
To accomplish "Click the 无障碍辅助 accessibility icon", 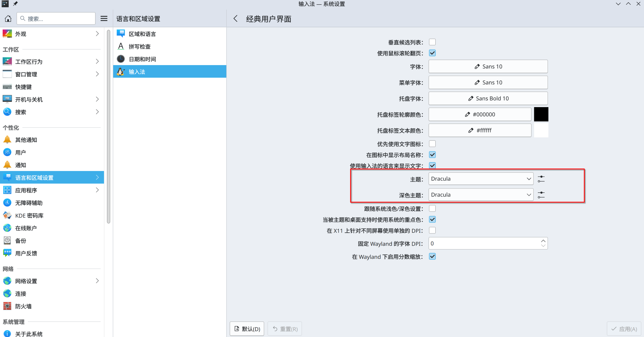I will (7, 203).
